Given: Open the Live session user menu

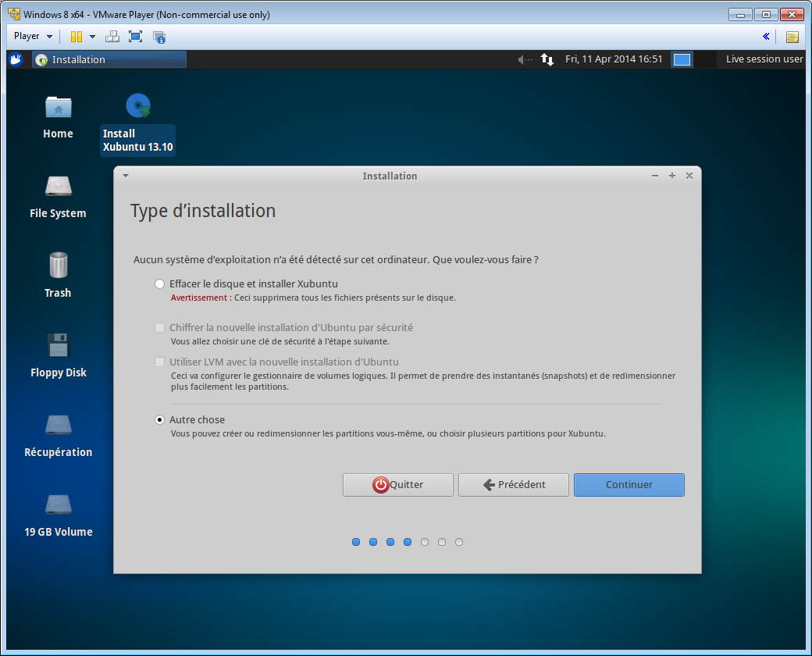Looking at the screenshot, I should coord(764,59).
